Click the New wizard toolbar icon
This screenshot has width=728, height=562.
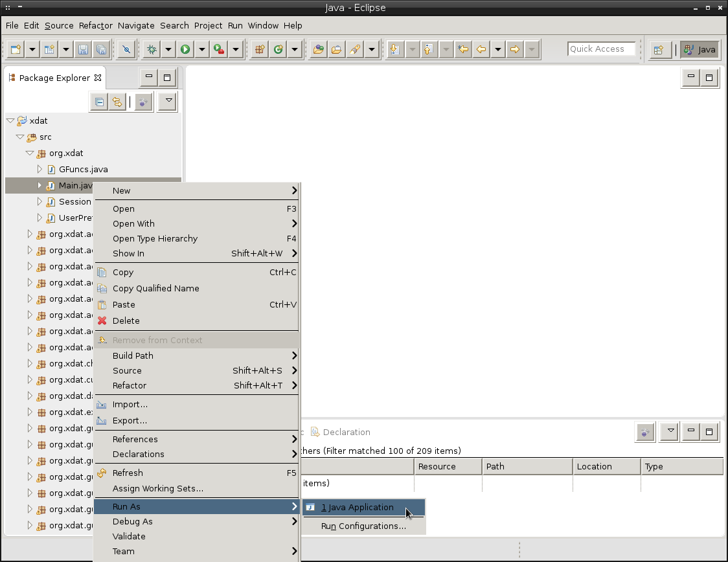tap(16, 49)
